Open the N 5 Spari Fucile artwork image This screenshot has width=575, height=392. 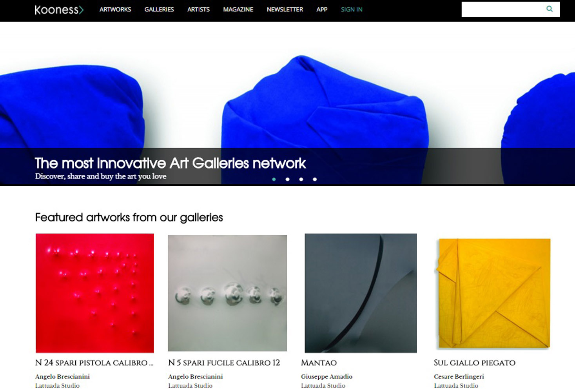coord(227,293)
